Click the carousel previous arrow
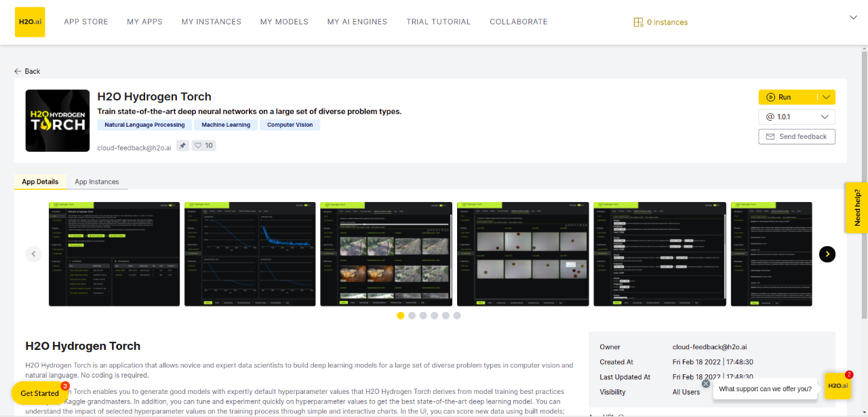This screenshot has height=417, width=868. coord(34,254)
